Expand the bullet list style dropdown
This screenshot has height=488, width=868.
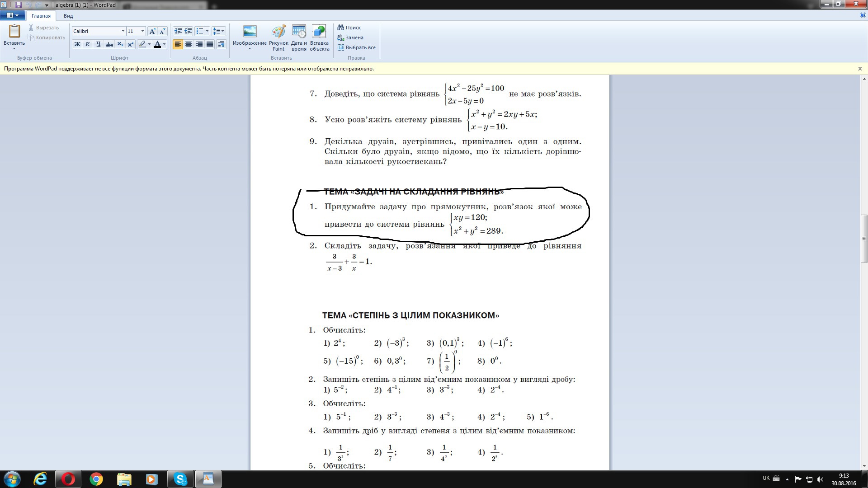tap(207, 31)
